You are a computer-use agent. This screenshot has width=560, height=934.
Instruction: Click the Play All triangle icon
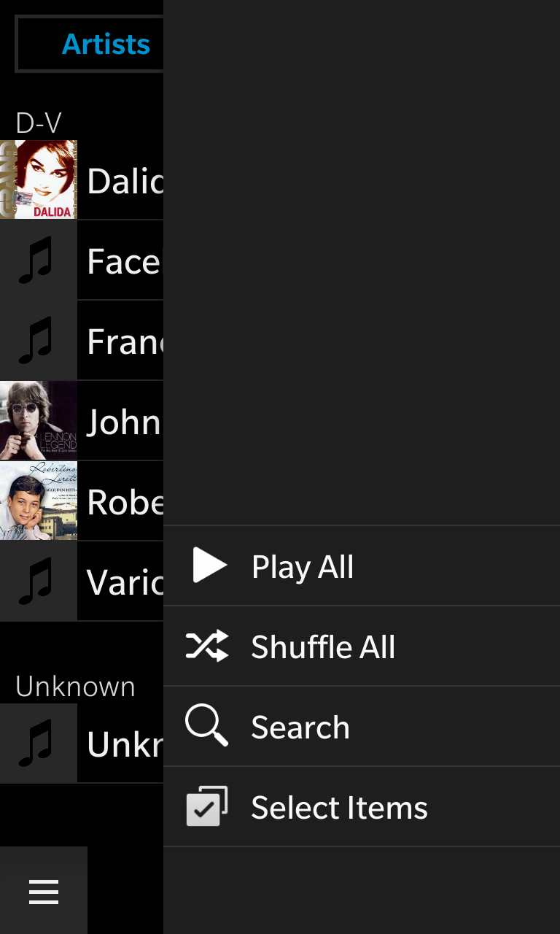(209, 566)
